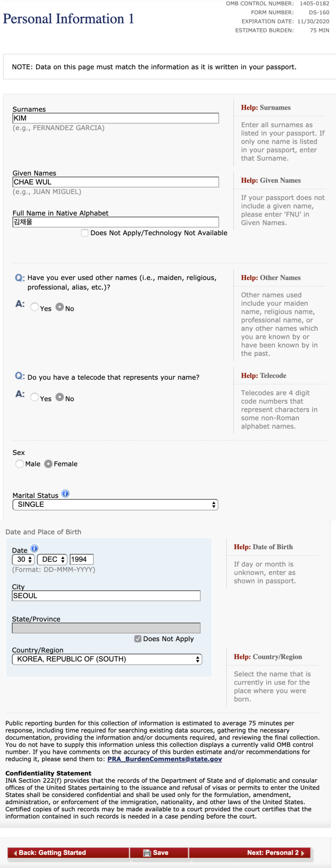This screenshot has width=336, height=868.
Task: Open the birth month dropdown
Action: click(52, 559)
